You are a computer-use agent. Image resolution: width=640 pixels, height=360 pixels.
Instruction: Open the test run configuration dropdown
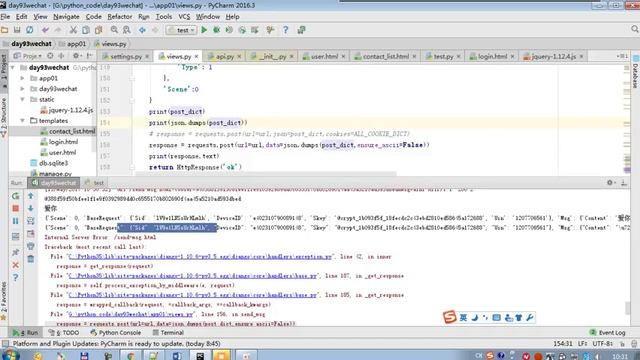[x=181, y=30]
